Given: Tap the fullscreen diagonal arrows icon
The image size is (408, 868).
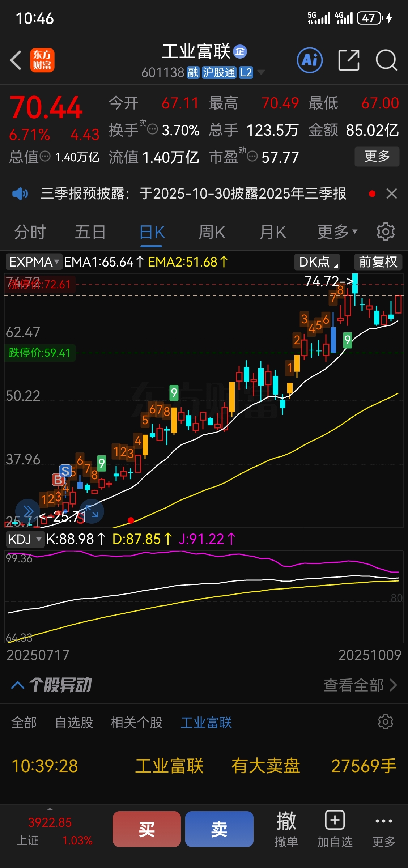Looking at the screenshot, I should tap(92, 511).
